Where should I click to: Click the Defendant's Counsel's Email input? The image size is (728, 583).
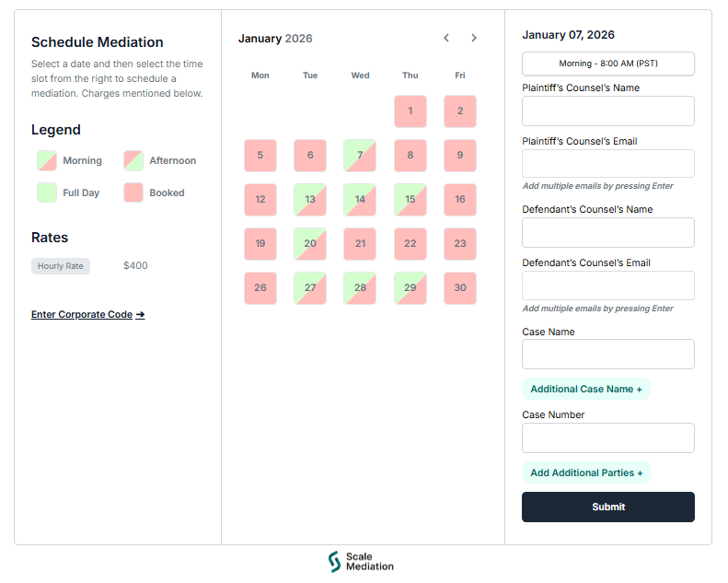pos(607,286)
